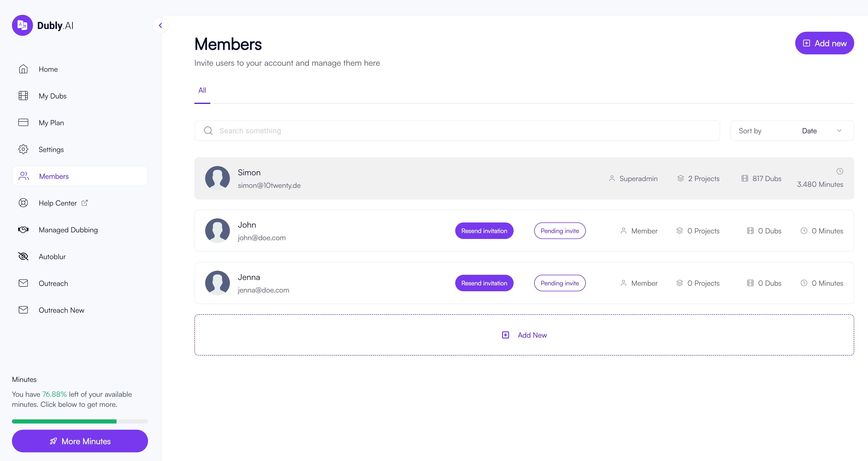Viewport: 868px width, 461px height.
Task: Click the Help Center lifebuoy icon
Action: [23, 203]
